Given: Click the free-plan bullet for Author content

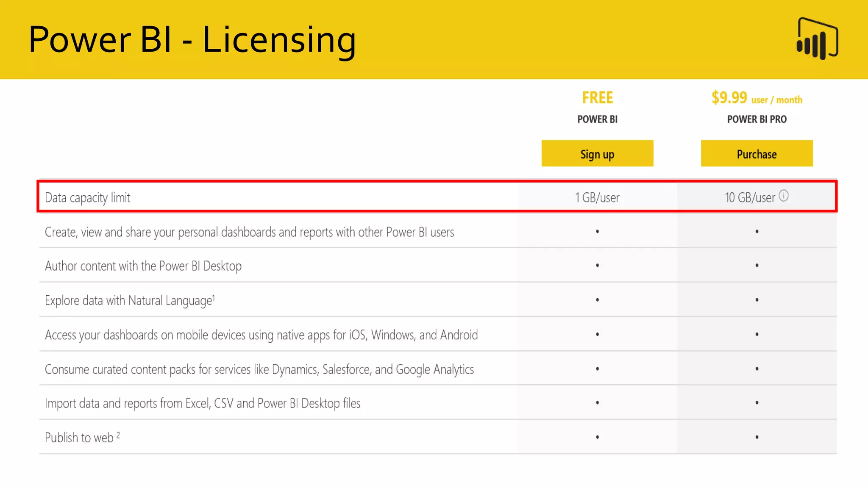Looking at the screenshot, I should click(x=597, y=266).
